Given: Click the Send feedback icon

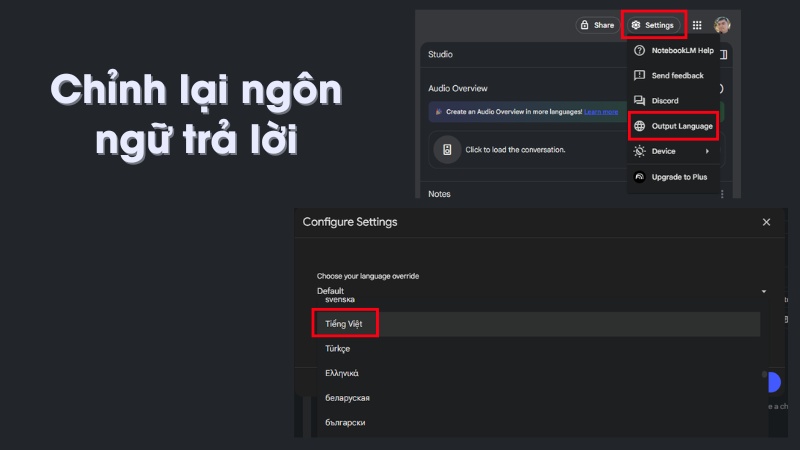Looking at the screenshot, I should click(640, 75).
